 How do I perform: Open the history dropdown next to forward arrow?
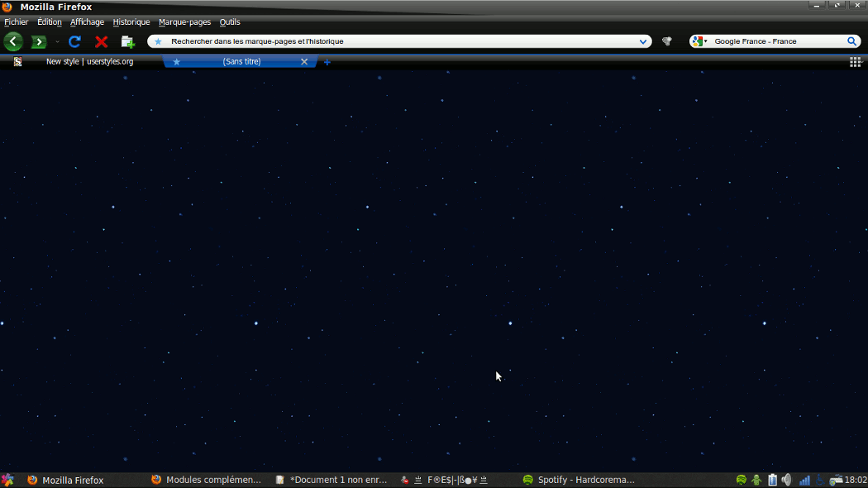point(57,41)
